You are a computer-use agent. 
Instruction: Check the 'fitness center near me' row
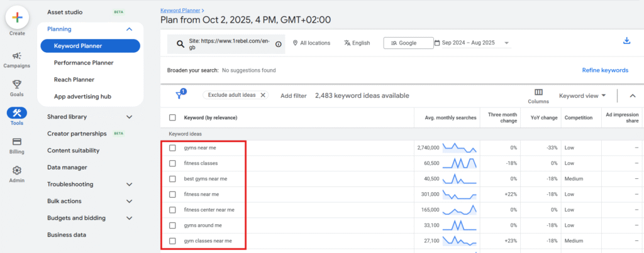tap(172, 210)
